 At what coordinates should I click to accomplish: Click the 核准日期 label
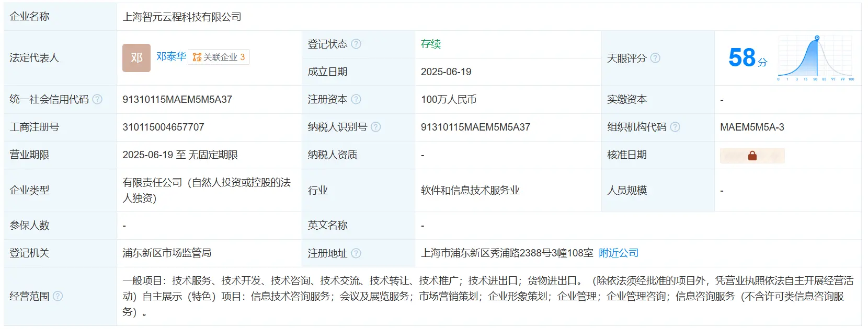[x=627, y=155]
